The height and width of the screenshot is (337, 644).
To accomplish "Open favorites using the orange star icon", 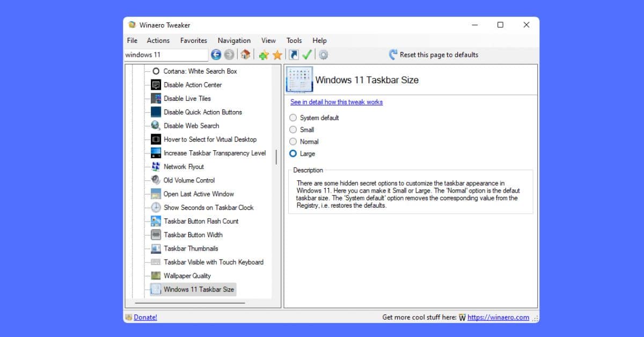I will [x=277, y=54].
